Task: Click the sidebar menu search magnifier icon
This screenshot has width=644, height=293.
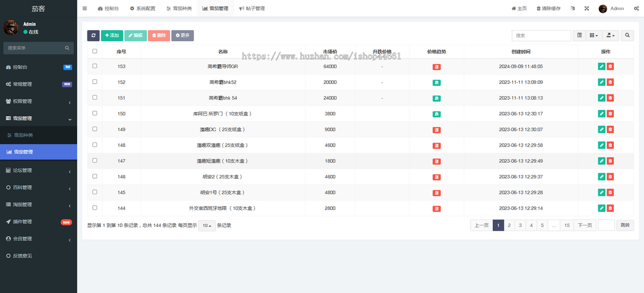Action: (67, 48)
